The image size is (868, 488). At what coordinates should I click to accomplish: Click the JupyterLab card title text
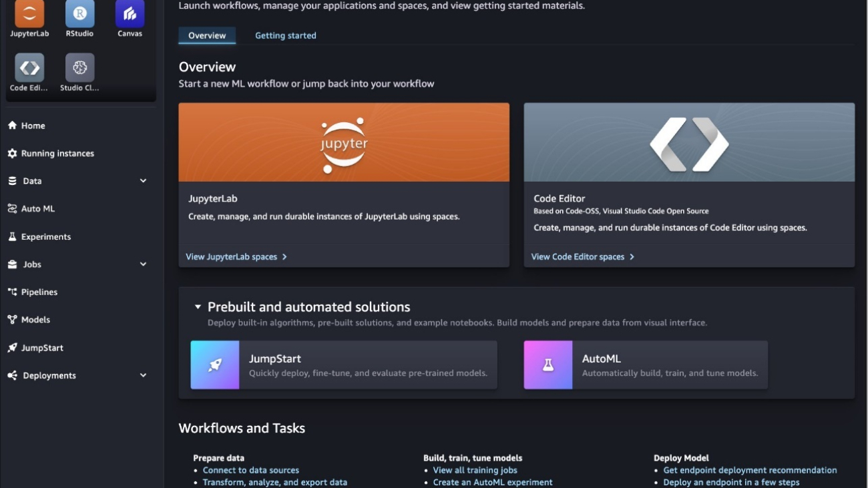click(x=213, y=198)
